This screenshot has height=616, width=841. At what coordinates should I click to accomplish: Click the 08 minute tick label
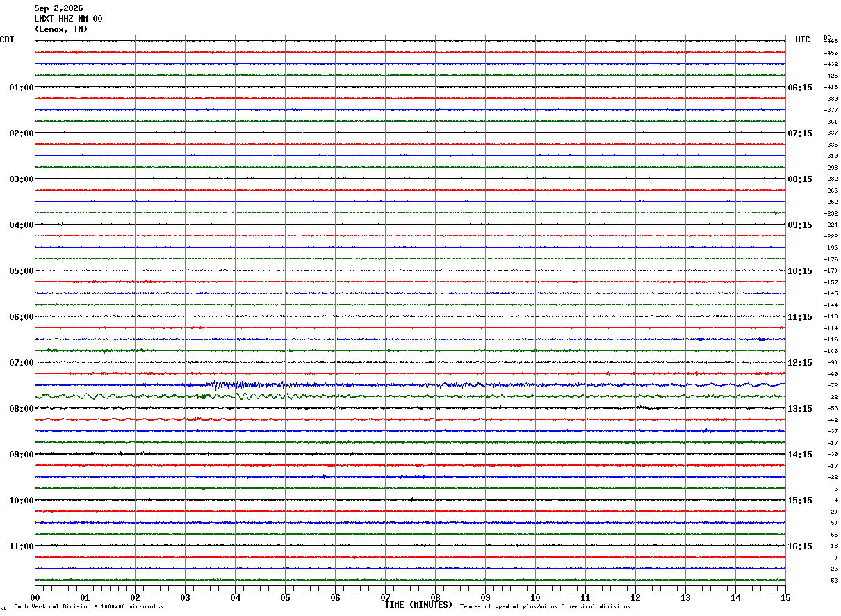click(436, 597)
